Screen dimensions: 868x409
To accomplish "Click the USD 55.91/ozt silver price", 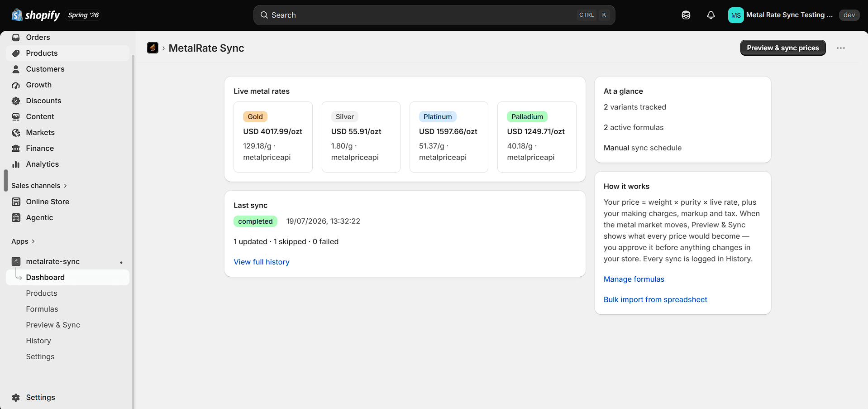I will [x=356, y=131].
